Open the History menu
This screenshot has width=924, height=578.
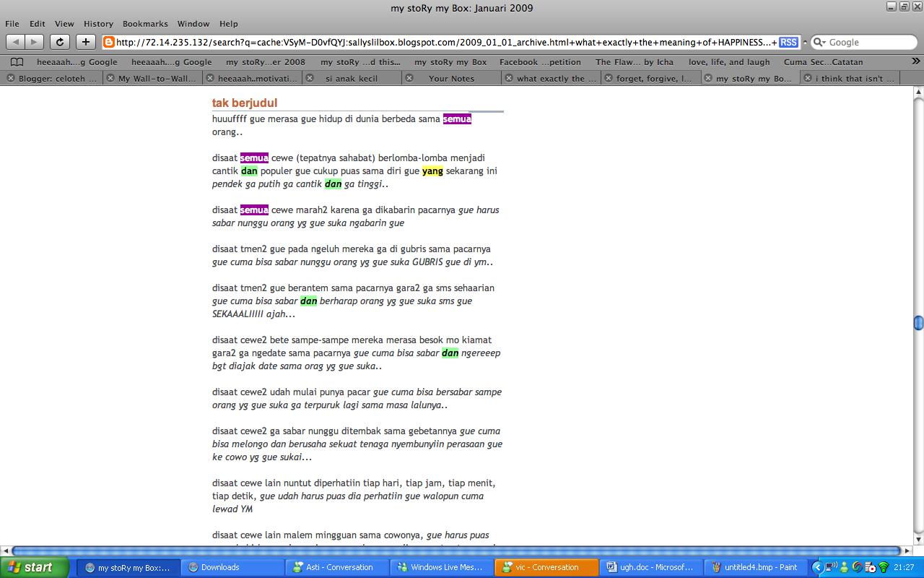click(x=98, y=24)
